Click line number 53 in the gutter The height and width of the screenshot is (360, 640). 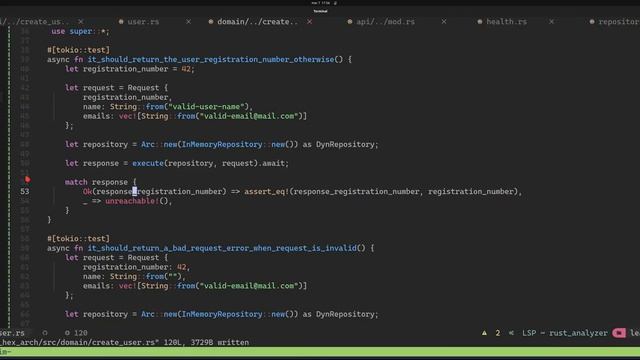click(x=25, y=191)
